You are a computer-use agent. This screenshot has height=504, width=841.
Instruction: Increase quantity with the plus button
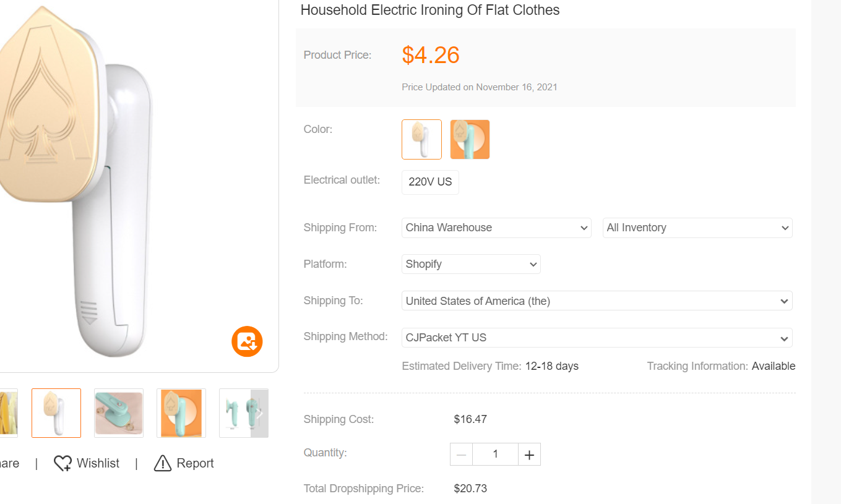coord(529,455)
